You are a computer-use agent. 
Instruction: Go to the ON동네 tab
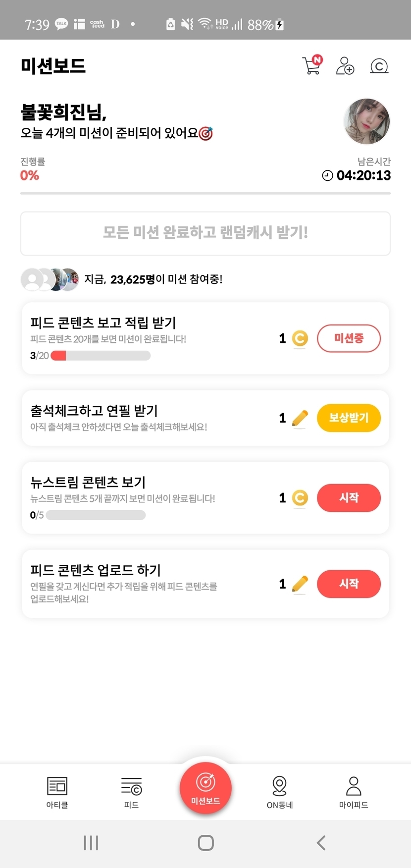280,792
